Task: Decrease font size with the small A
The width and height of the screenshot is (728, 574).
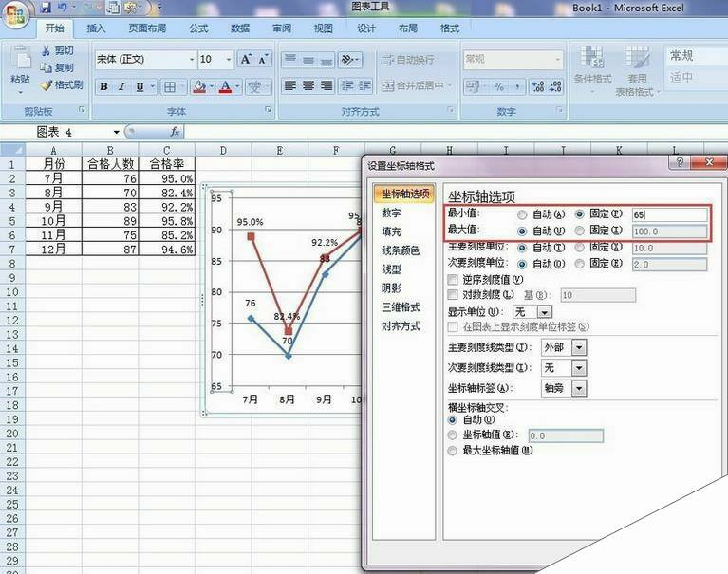Action: pyautogui.click(x=263, y=60)
